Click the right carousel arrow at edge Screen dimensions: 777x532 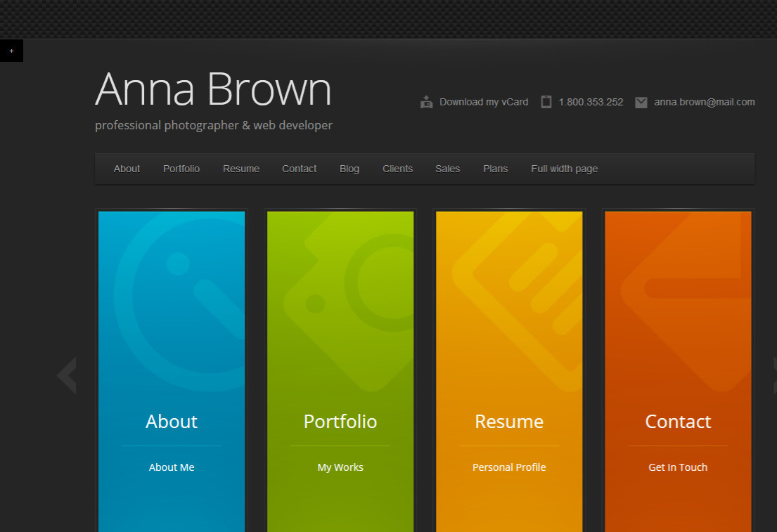[773, 375]
